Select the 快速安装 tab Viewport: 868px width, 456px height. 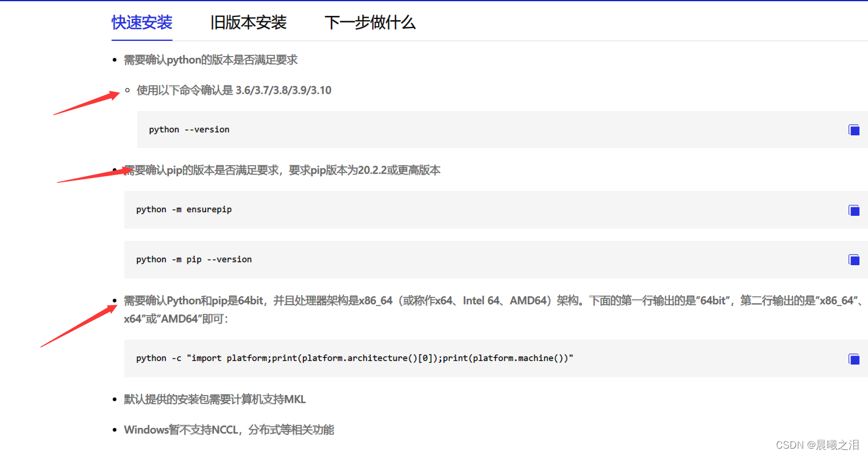[x=141, y=22]
